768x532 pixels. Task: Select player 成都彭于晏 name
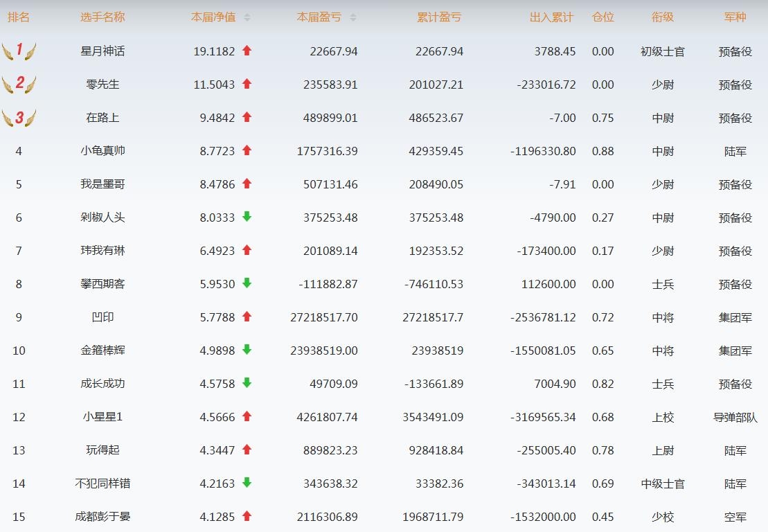click(102, 517)
